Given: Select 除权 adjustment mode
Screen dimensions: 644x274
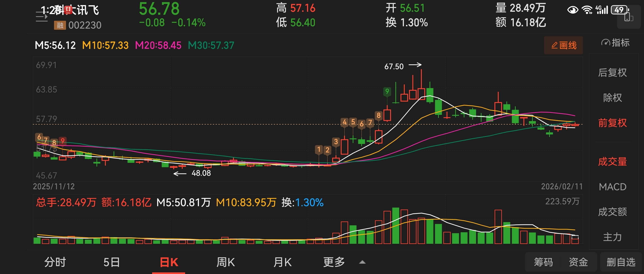Looking at the screenshot, I should [612, 98].
